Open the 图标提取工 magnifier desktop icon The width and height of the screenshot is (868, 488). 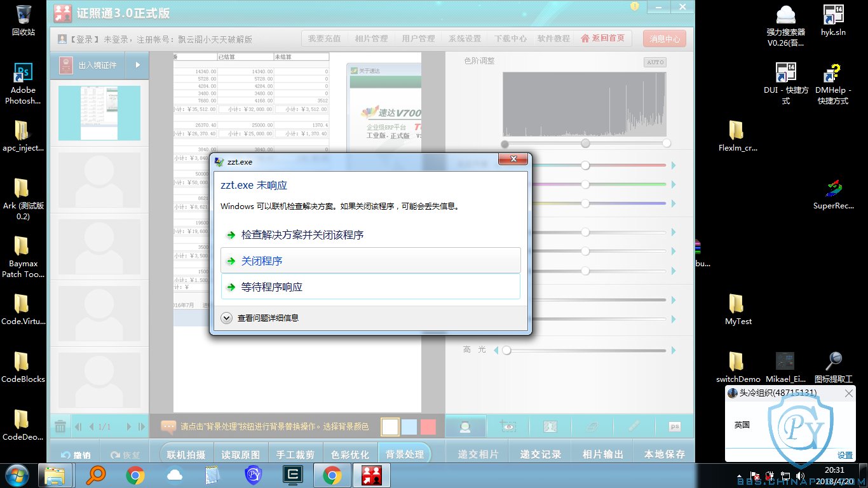pyautogui.click(x=833, y=368)
